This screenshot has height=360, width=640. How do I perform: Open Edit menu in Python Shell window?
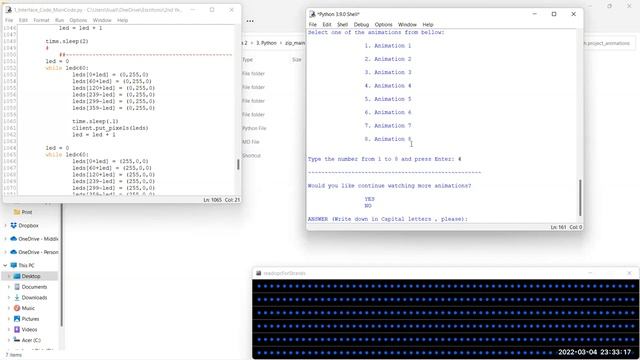[x=327, y=25]
